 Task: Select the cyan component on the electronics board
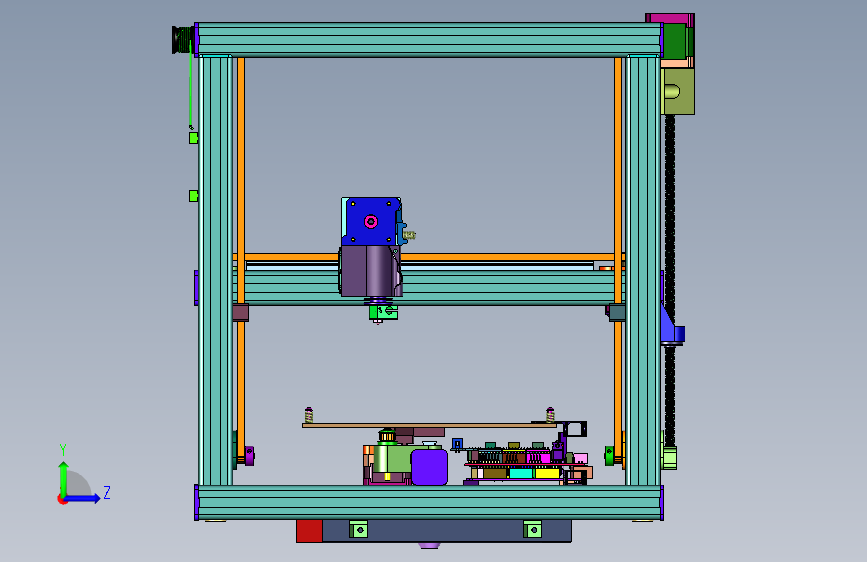[521, 473]
